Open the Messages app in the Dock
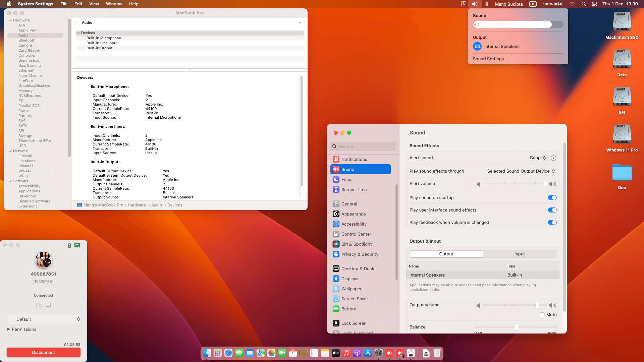Viewport: 644px width, 362px height. pos(239,353)
